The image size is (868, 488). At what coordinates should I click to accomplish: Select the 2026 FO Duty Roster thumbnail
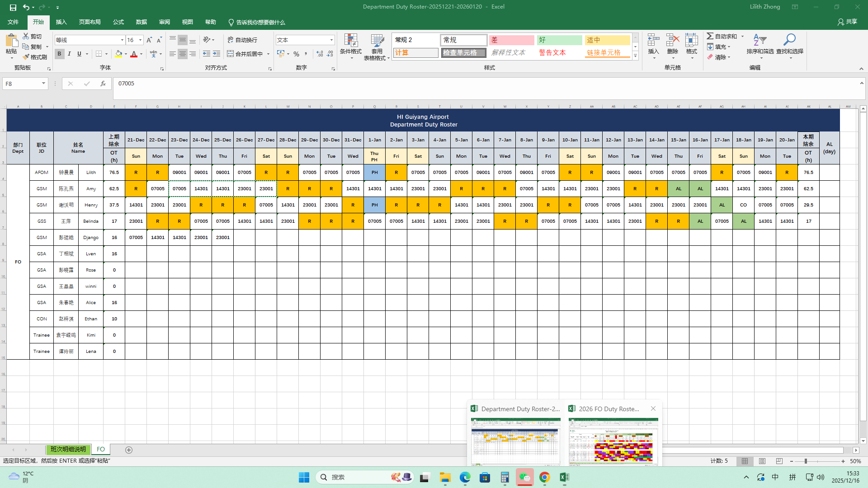(613, 441)
